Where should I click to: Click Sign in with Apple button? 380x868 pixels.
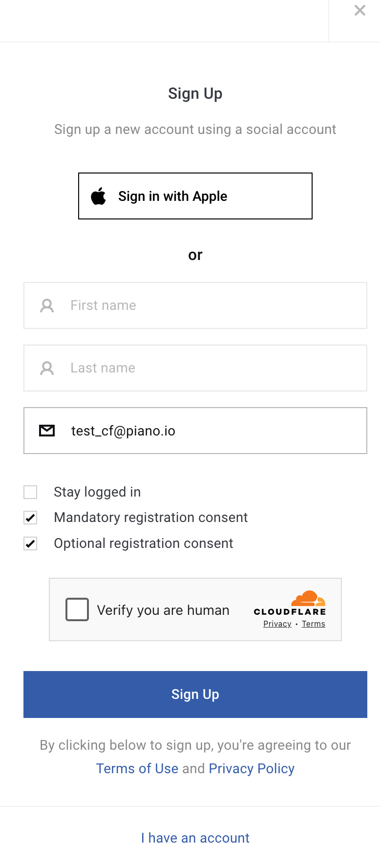195,196
